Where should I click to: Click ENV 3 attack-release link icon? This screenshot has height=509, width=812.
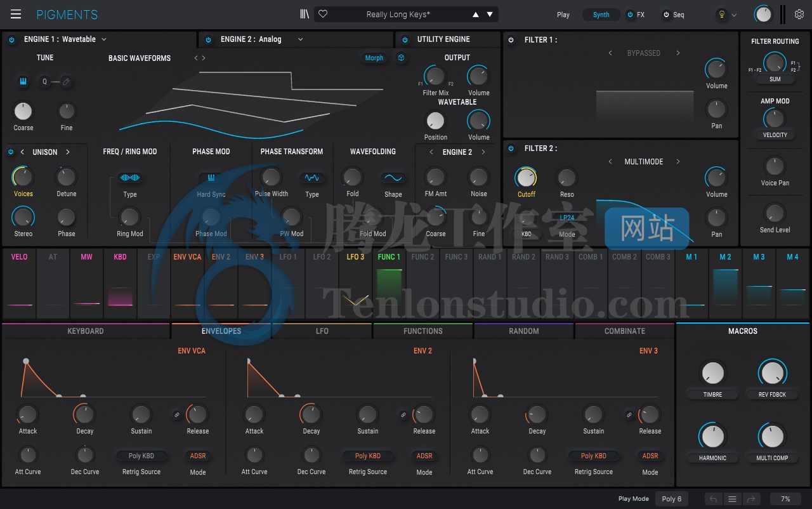click(x=629, y=414)
